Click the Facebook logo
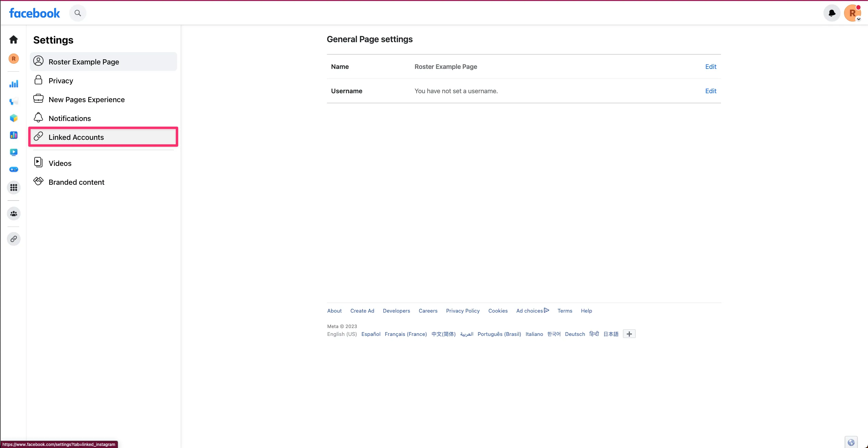Screen dimensions: 868x448 (35, 13)
